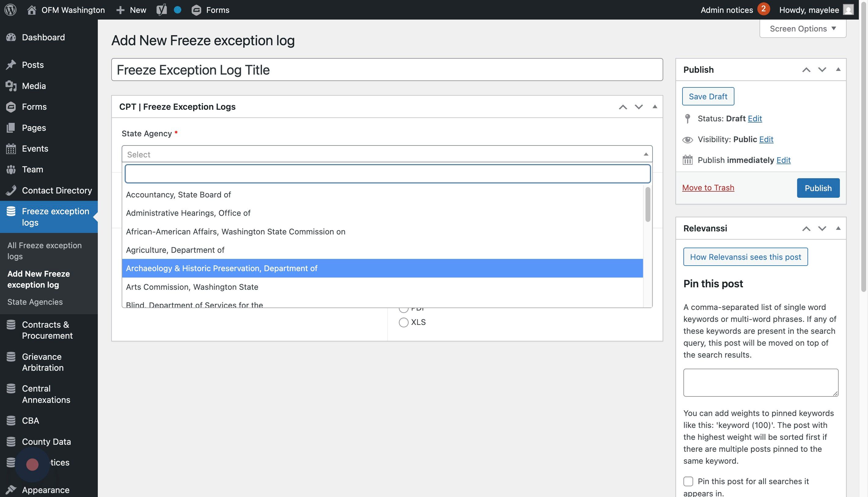Select the XLS radio button

pyautogui.click(x=403, y=322)
